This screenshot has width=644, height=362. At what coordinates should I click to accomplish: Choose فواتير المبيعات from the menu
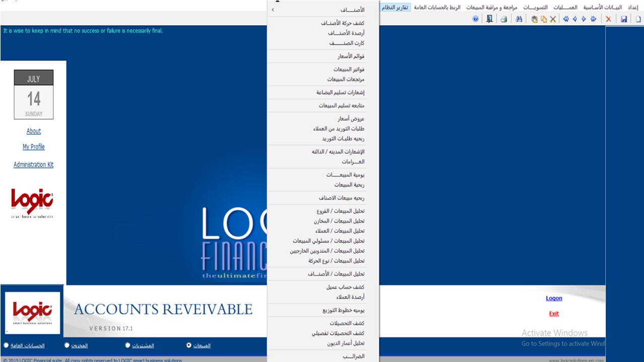(x=349, y=69)
